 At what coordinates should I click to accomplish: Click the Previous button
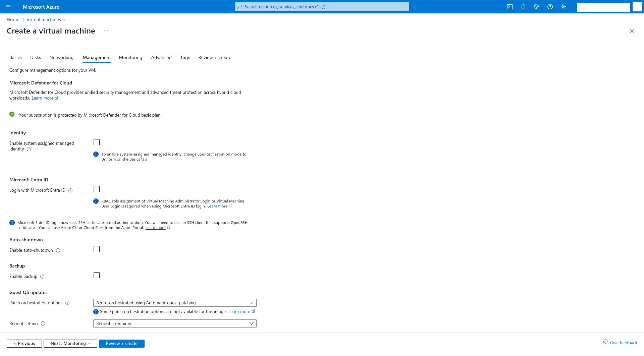24,344
